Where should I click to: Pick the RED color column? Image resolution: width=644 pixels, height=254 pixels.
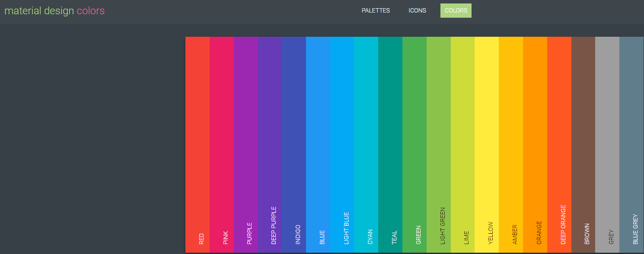[198, 145]
